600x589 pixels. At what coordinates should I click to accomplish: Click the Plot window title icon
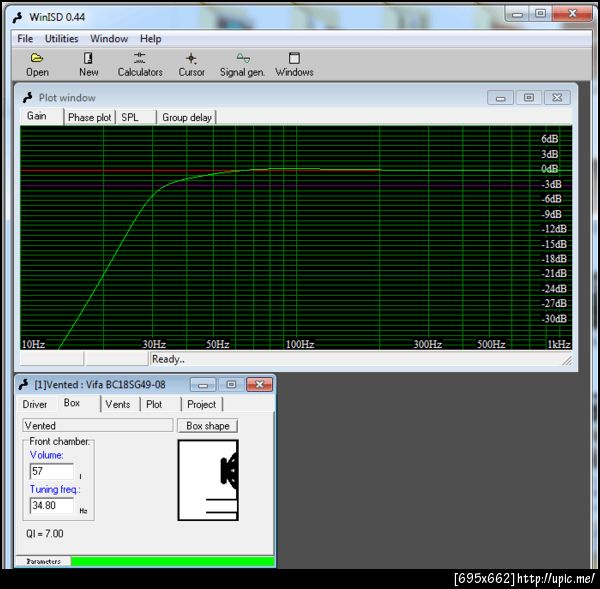tap(28, 98)
